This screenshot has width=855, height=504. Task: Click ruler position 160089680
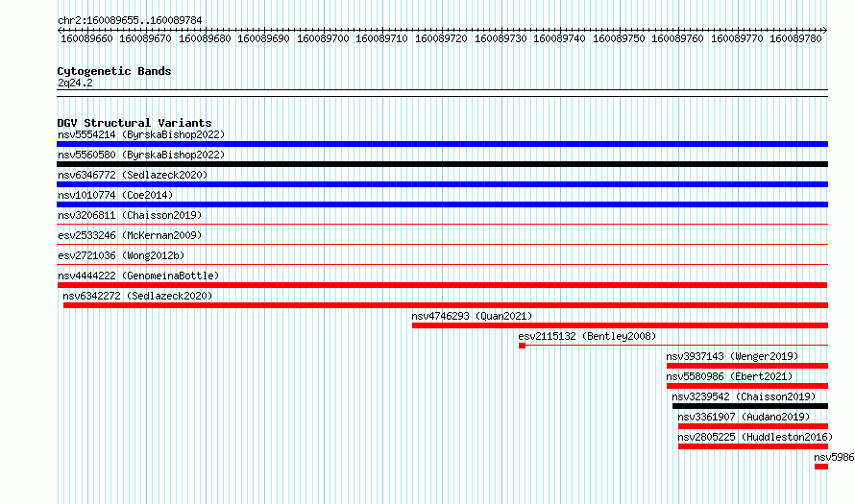[x=205, y=38]
